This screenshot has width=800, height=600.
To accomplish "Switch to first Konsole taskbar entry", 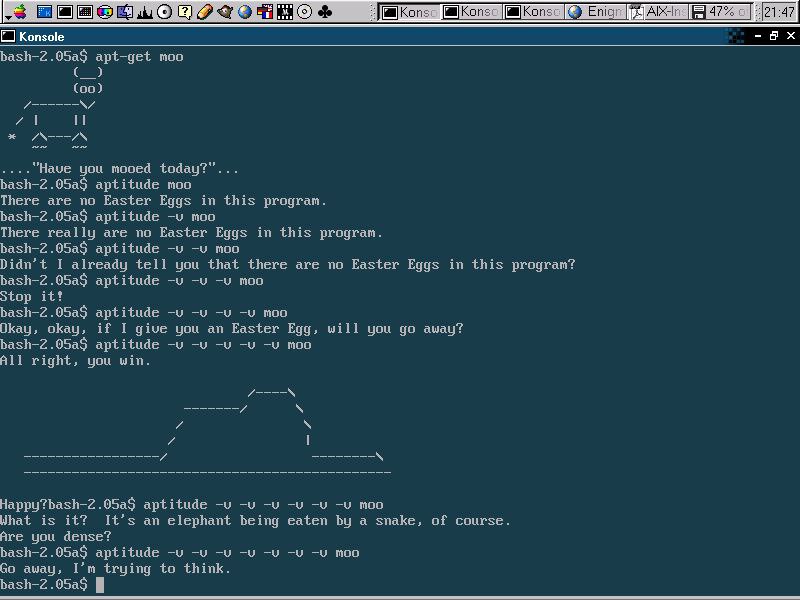I will pyautogui.click(x=409, y=12).
